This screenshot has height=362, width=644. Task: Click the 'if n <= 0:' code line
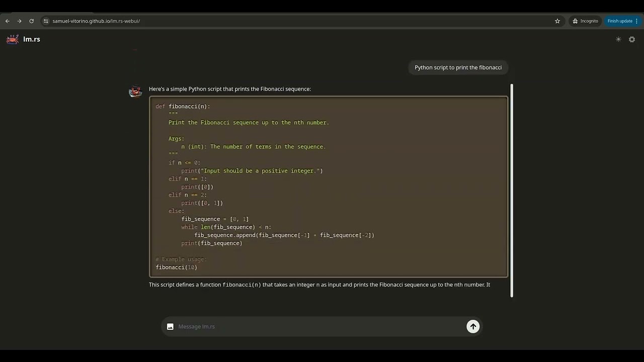[184, 162]
